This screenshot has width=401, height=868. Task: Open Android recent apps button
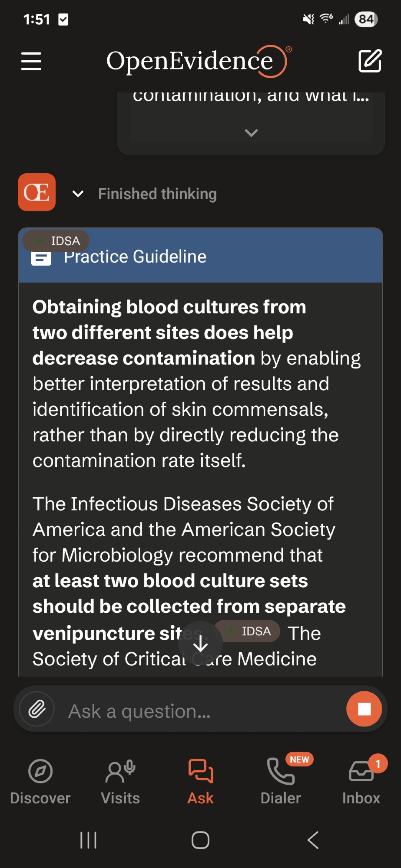click(x=89, y=840)
